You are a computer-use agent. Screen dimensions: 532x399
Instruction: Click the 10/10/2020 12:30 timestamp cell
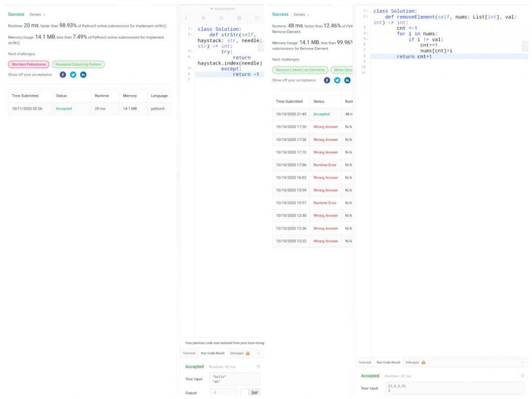(291, 216)
